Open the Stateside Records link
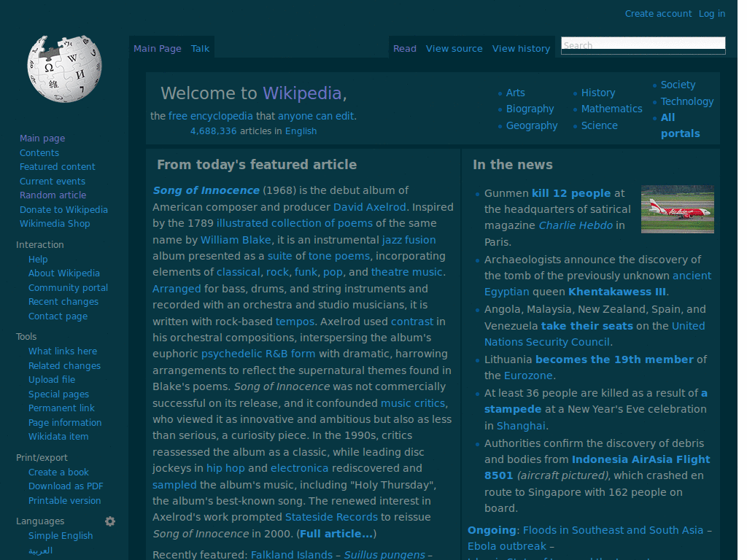747x560 pixels. point(331,517)
